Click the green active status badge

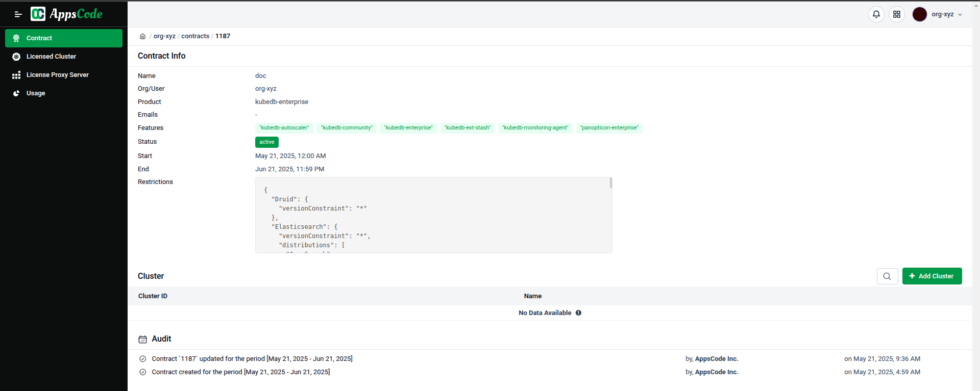point(266,142)
